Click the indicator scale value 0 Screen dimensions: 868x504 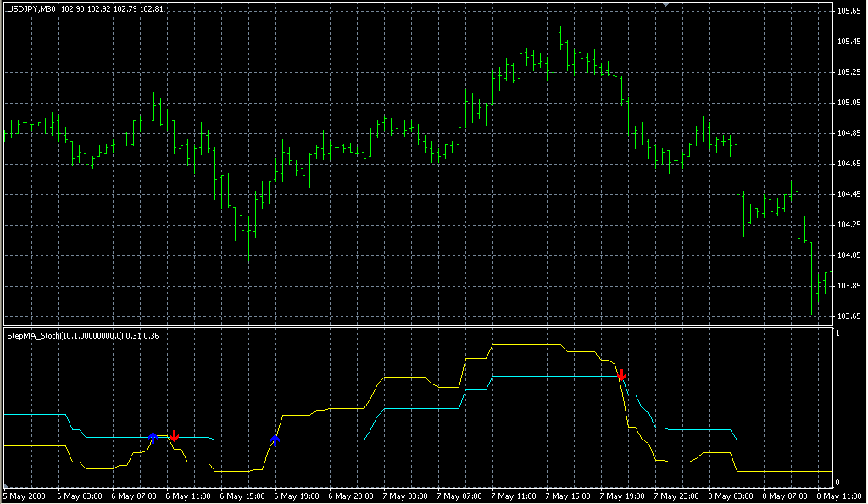pos(838,482)
